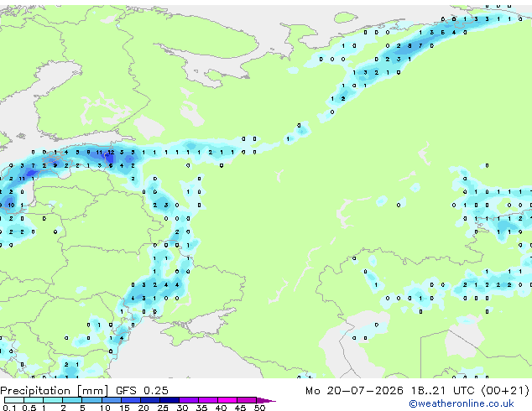Click the over-50 mm arrow tip of legend
Screen dimensions: 532x411
[x=266, y=400]
